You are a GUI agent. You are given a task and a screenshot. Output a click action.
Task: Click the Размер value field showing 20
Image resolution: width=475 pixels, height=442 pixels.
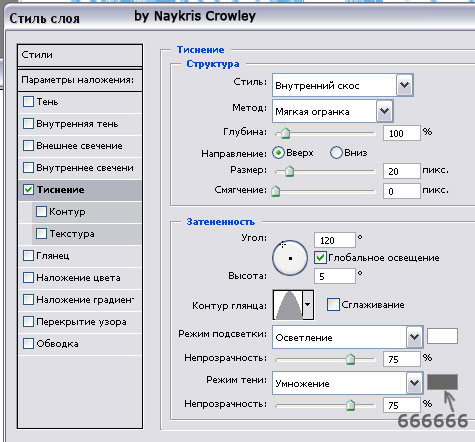coord(402,171)
